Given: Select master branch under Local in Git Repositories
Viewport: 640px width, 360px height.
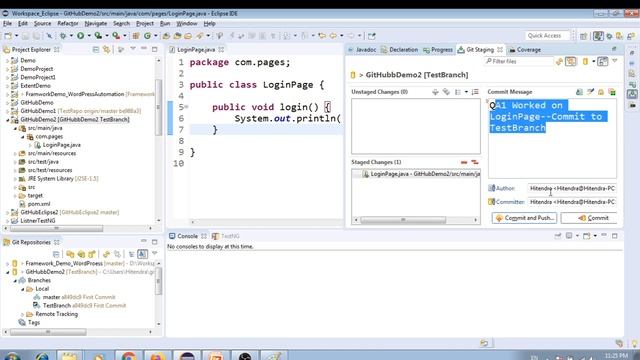Looking at the screenshot, I should (x=51, y=297).
